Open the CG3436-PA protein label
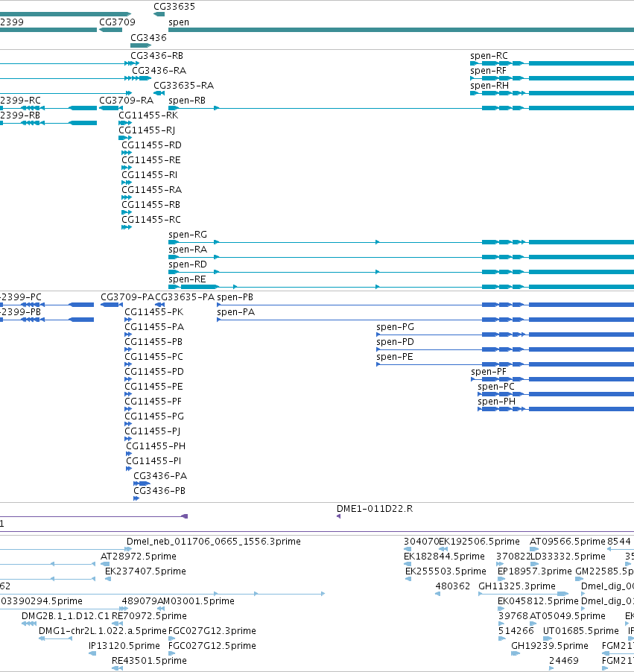This screenshot has height=672, width=634. pyautogui.click(x=160, y=476)
